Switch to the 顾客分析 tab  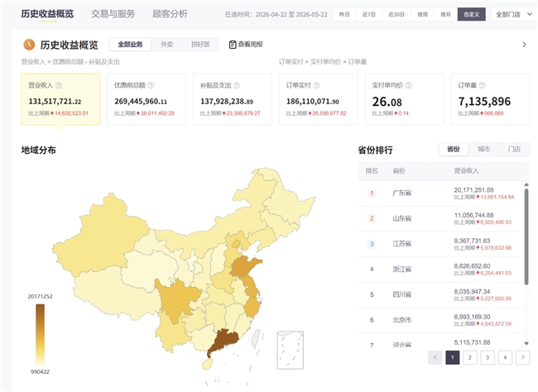click(170, 14)
